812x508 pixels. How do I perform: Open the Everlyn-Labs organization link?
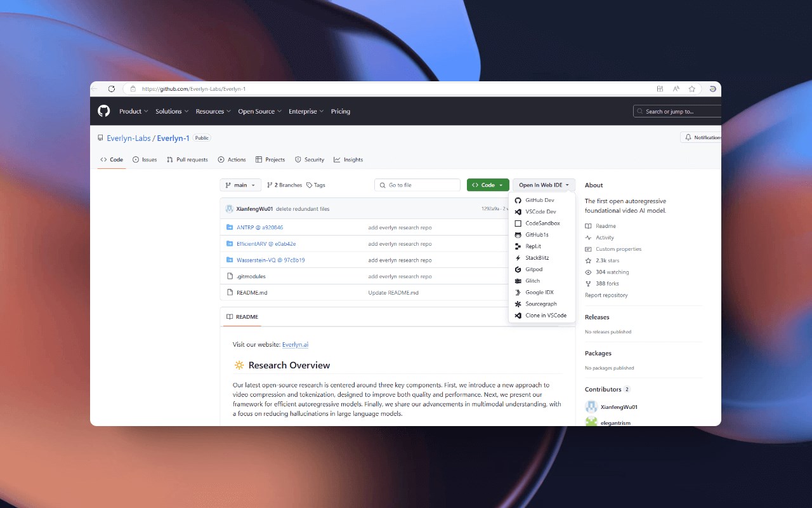point(129,138)
